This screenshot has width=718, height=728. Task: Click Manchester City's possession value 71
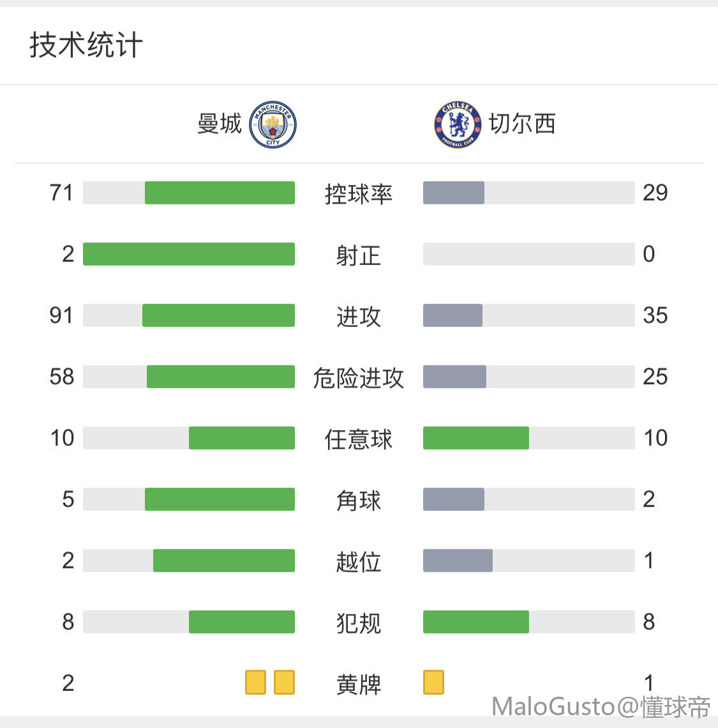[x=61, y=193]
